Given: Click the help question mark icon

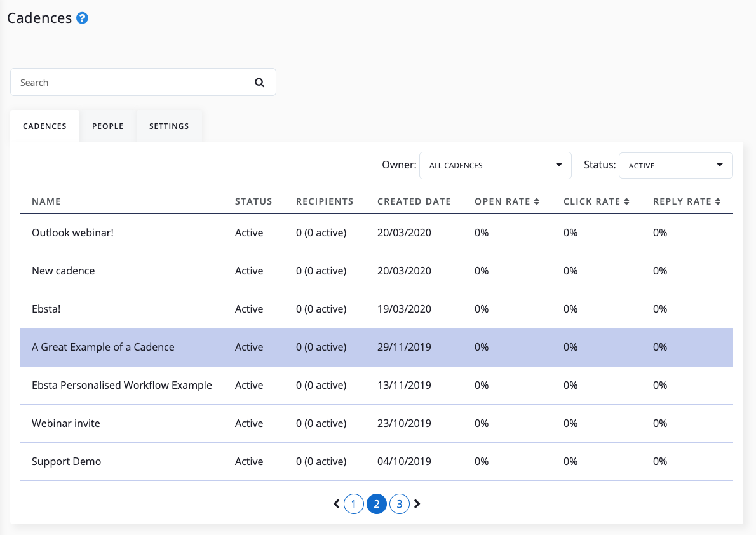Looking at the screenshot, I should coord(82,18).
